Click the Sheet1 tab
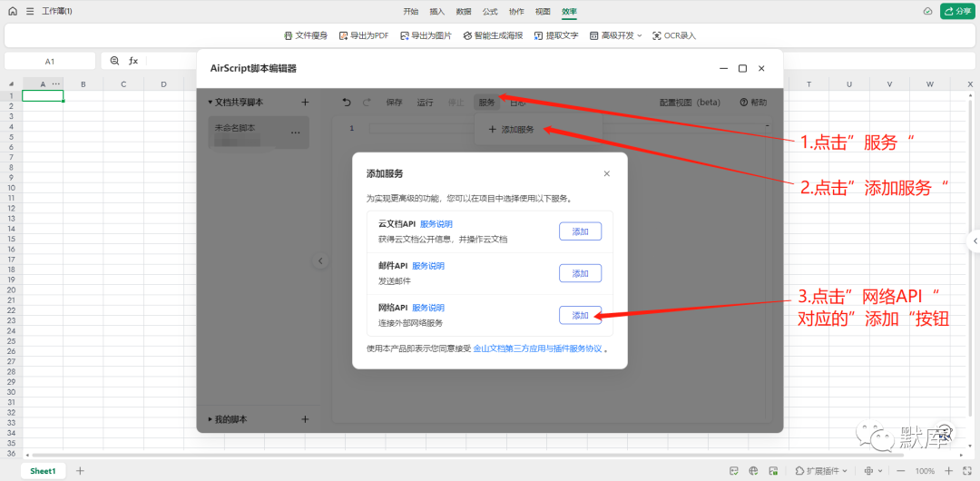This screenshot has height=481, width=980. [44, 471]
